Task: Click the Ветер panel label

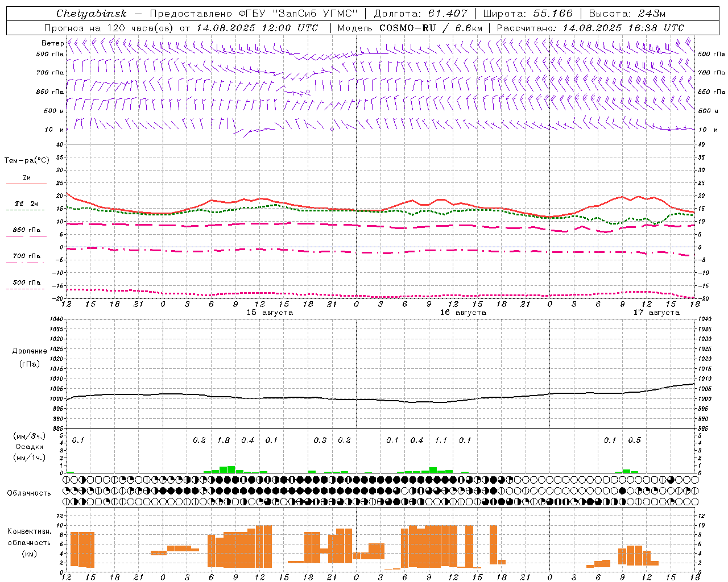Action: coord(52,43)
